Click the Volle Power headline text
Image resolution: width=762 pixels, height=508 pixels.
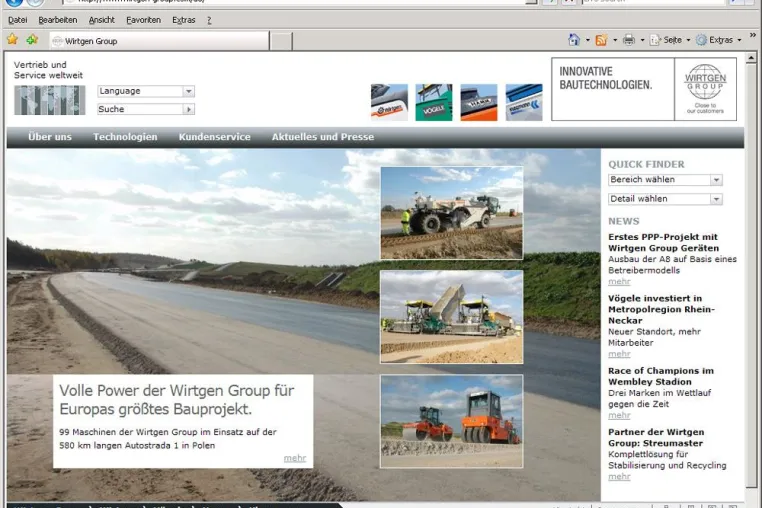[176, 400]
